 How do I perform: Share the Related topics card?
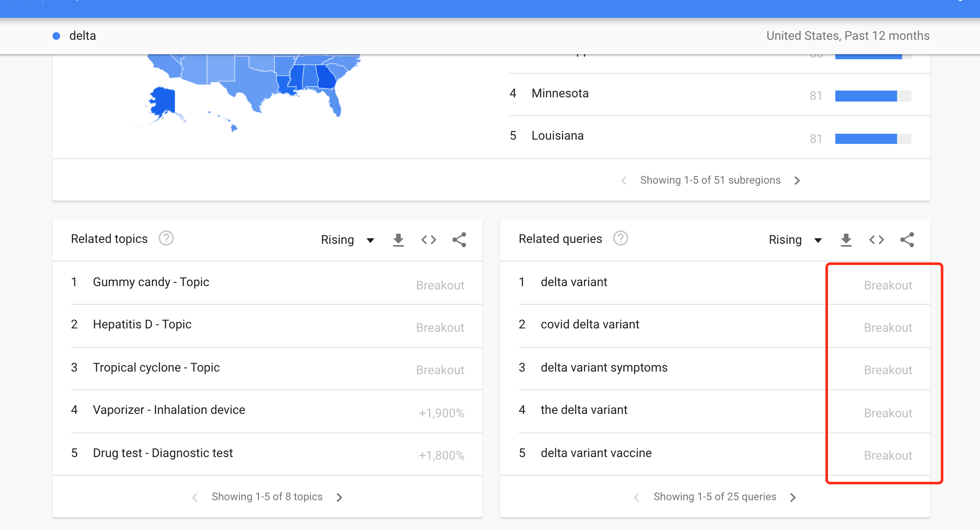point(459,240)
